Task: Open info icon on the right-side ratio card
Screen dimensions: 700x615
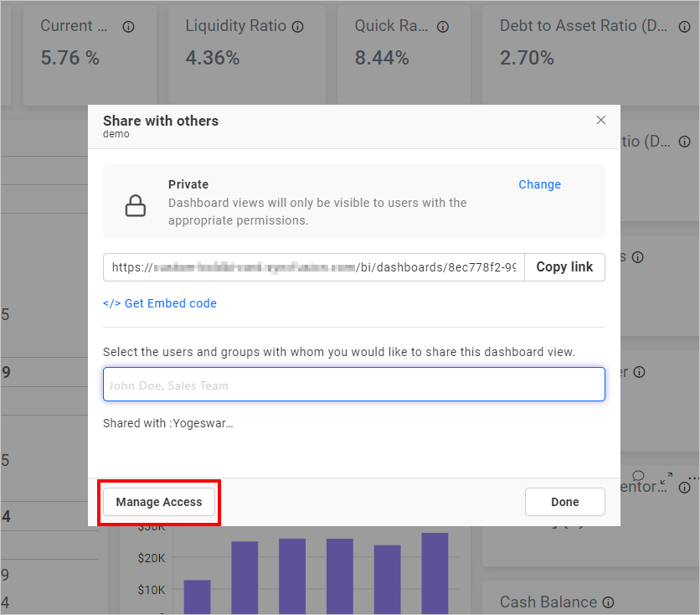Action: tap(684, 141)
